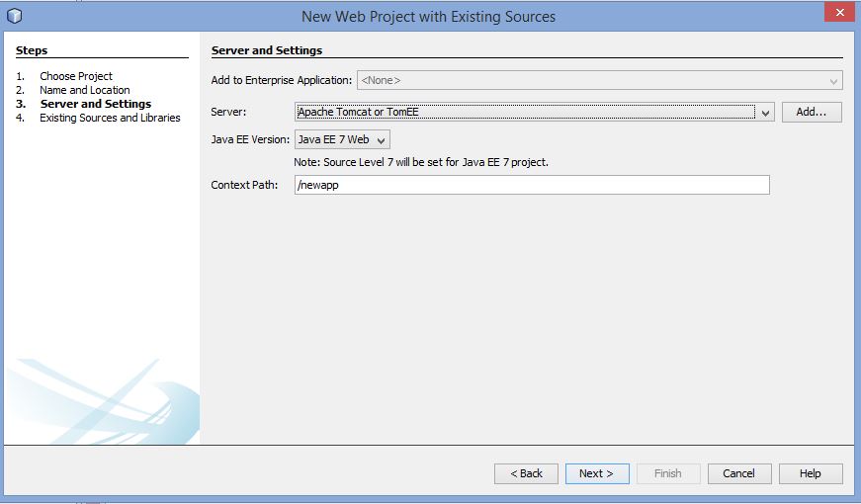
Task: Click step 3 Server and Settings
Action: coord(96,104)
